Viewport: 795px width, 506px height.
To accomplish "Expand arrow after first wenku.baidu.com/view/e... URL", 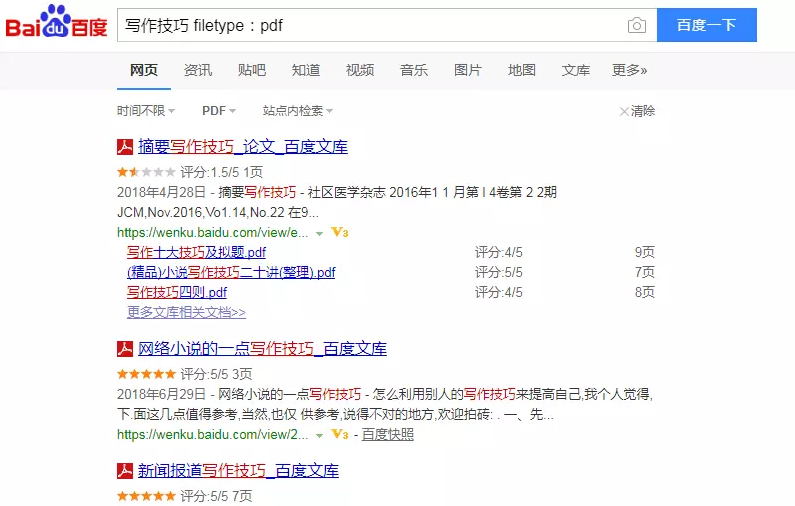I will click(x=319, y=234).
